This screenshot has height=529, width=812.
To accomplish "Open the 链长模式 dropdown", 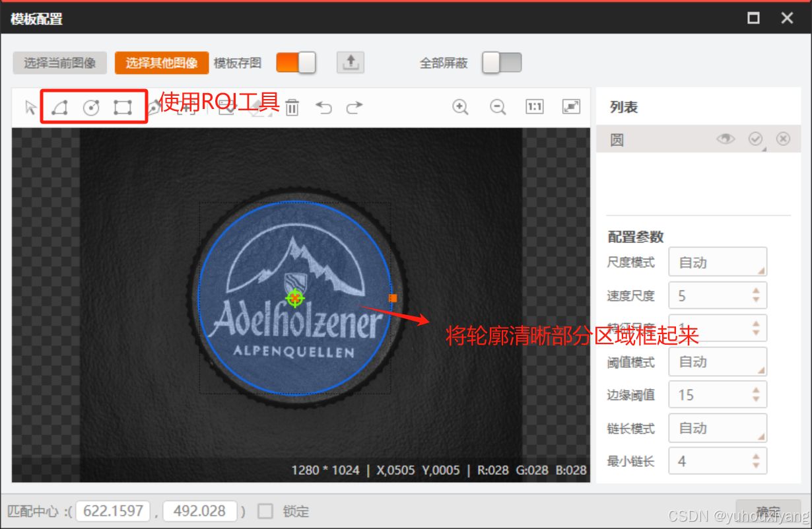I will click(x=718, y=428).
